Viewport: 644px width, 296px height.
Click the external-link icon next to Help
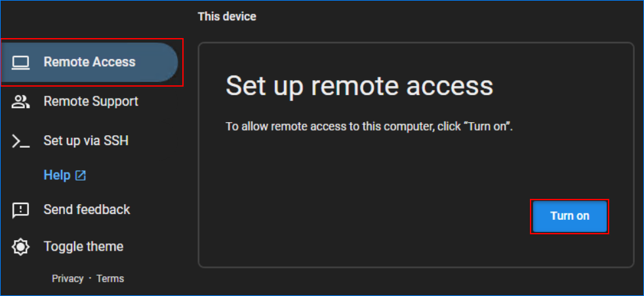pos(81,176)
